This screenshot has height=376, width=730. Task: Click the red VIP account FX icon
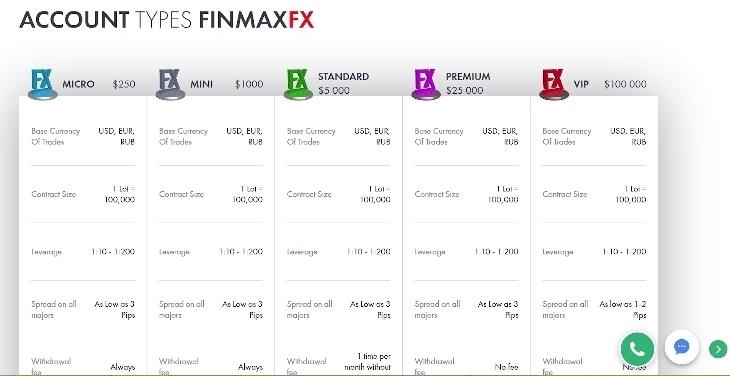554,84
